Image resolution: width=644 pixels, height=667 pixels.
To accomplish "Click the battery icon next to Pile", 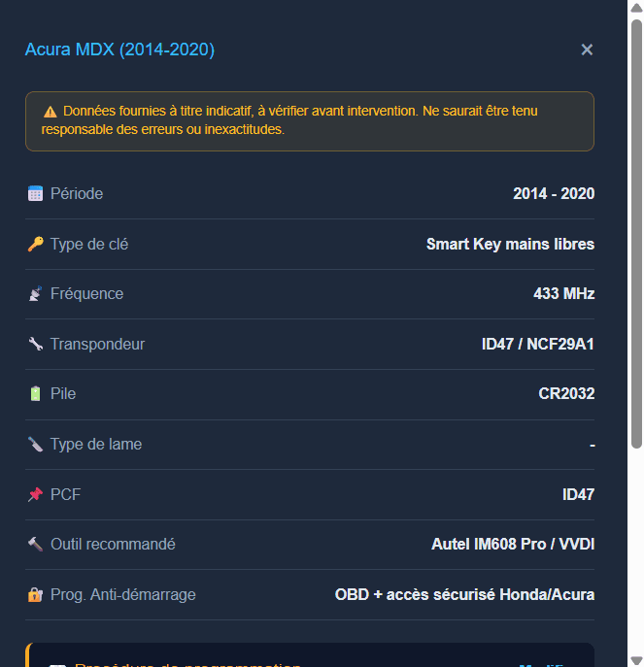I will click(x=35, y=393).
